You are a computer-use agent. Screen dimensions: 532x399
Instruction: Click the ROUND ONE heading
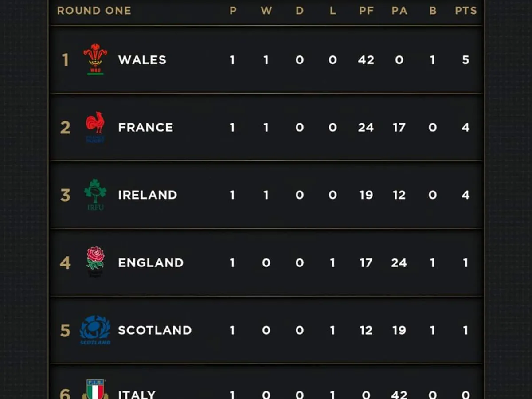[x=94, y=11]
